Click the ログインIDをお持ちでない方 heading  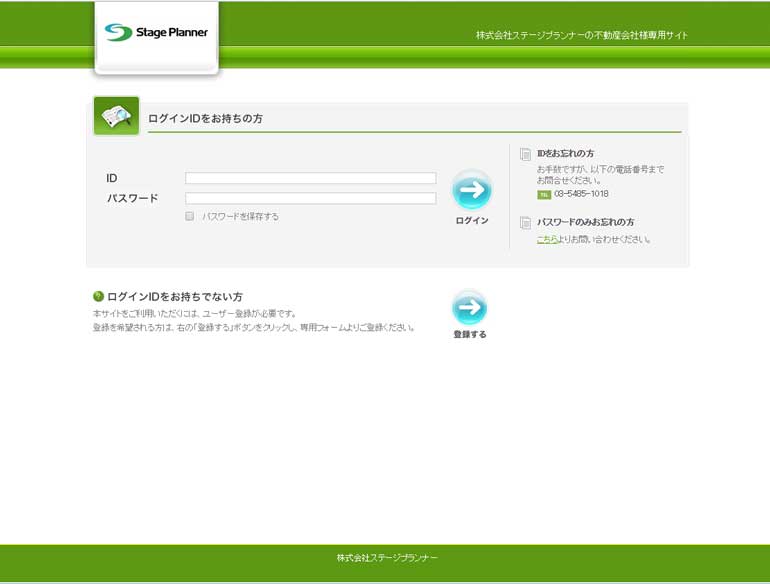175,297
